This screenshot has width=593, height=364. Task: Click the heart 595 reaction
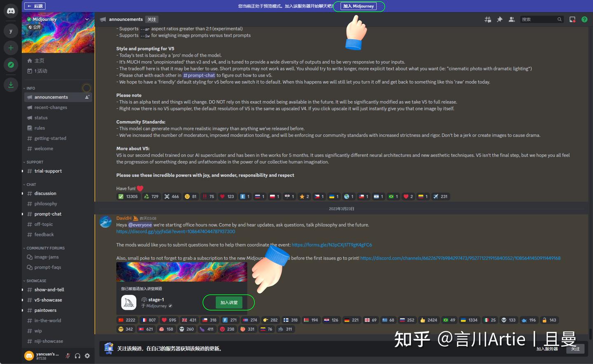coord(169,320)
